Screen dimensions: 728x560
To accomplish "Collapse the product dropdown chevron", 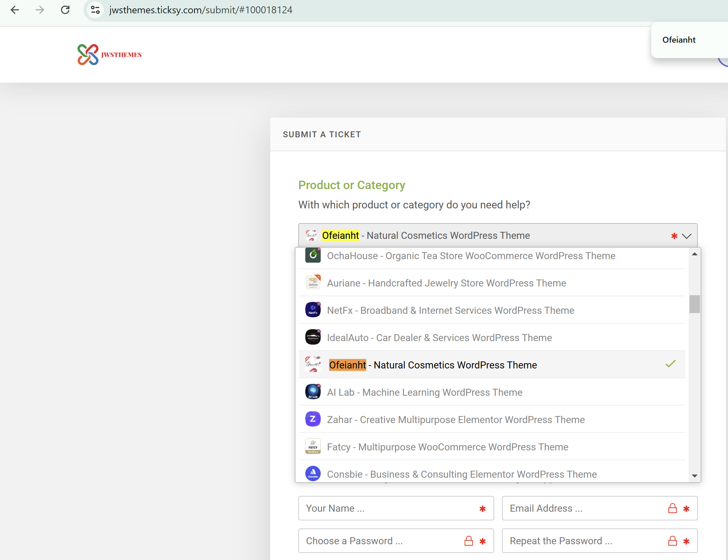I will (x=687, y=236).
